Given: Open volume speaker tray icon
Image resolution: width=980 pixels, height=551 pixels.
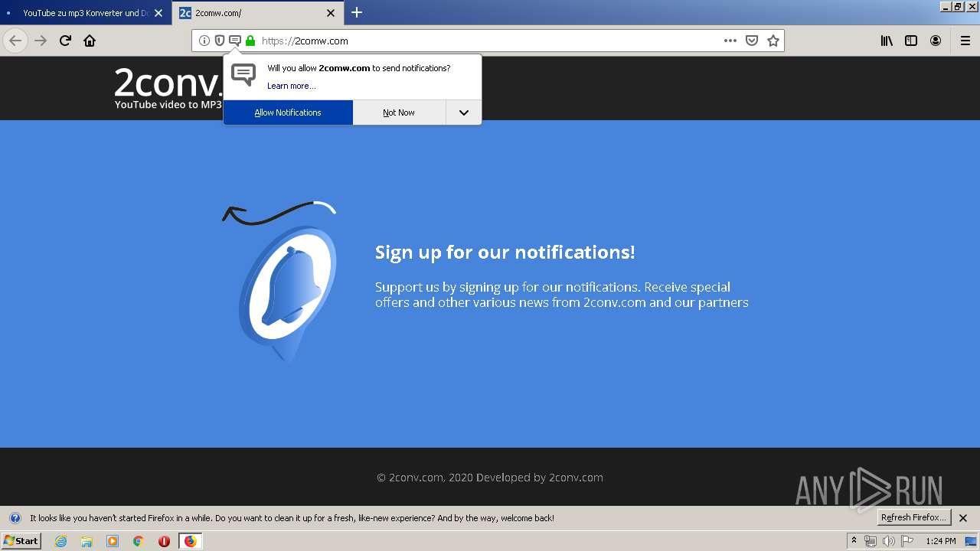Looking at the screenshot, I should [888, 541].
